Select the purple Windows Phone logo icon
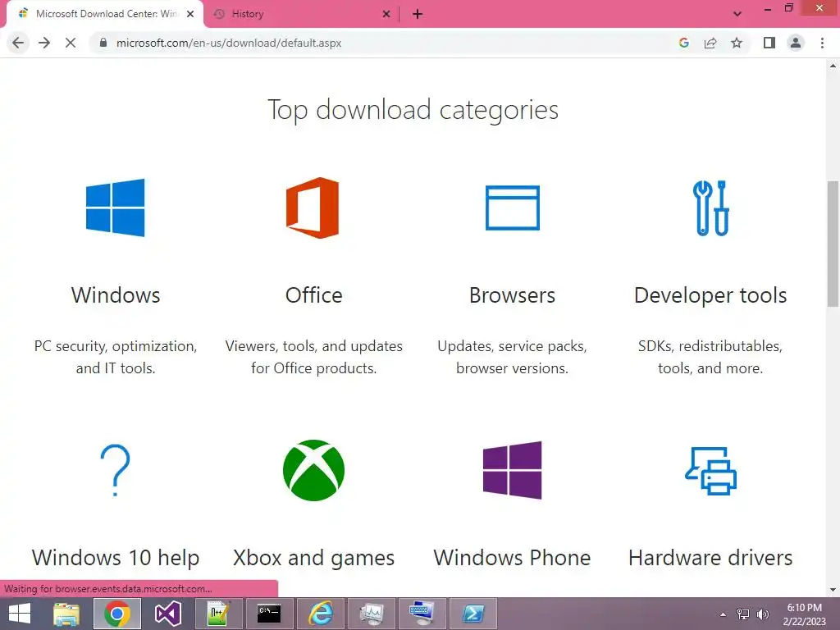 click(x=512, y=470)
